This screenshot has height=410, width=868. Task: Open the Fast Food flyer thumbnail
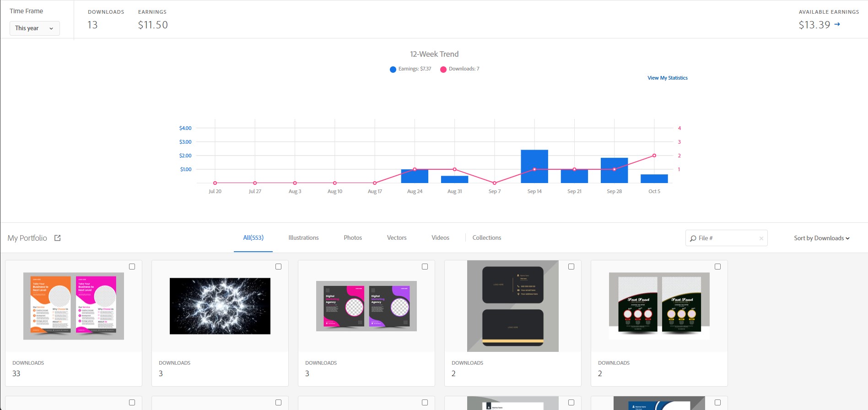tap(659, 306)
